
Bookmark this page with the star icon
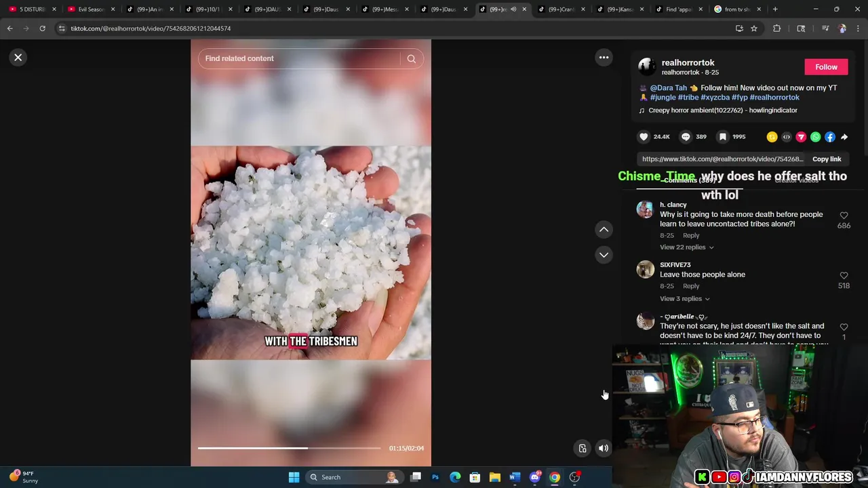(x=753, y=28)
